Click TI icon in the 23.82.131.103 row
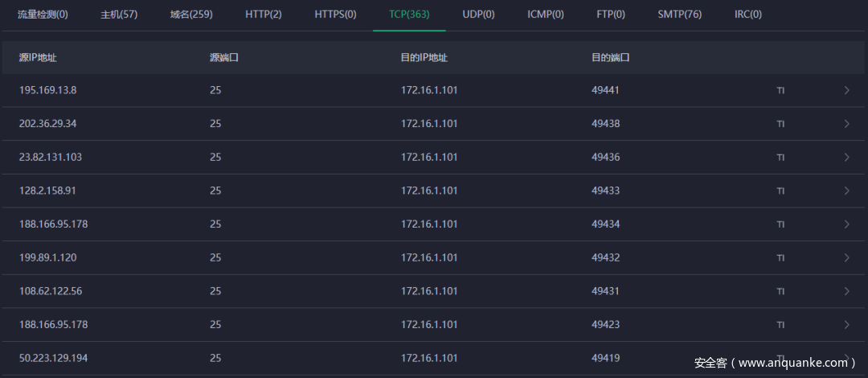 click(780, 158)
